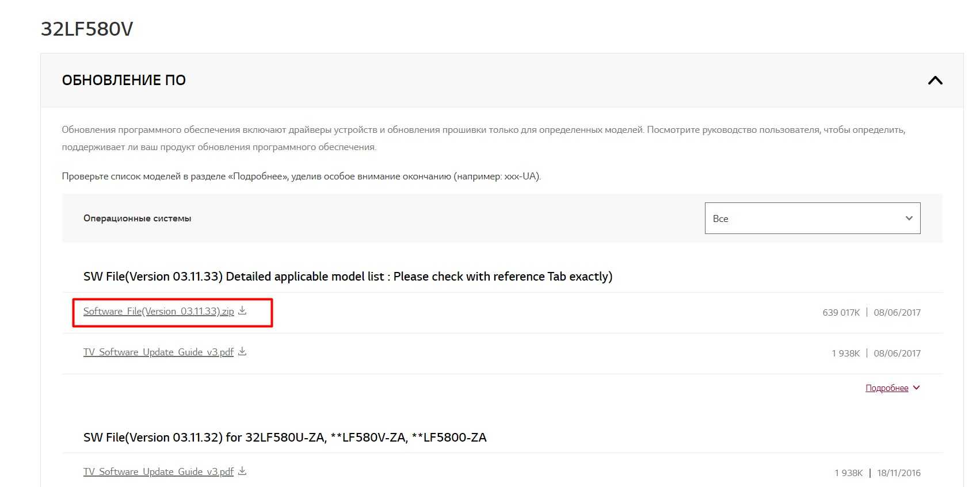Open the Операционные системы dropdown showing Все
The height and width of the screenshot is (487, 980).
tap(812, 218)
